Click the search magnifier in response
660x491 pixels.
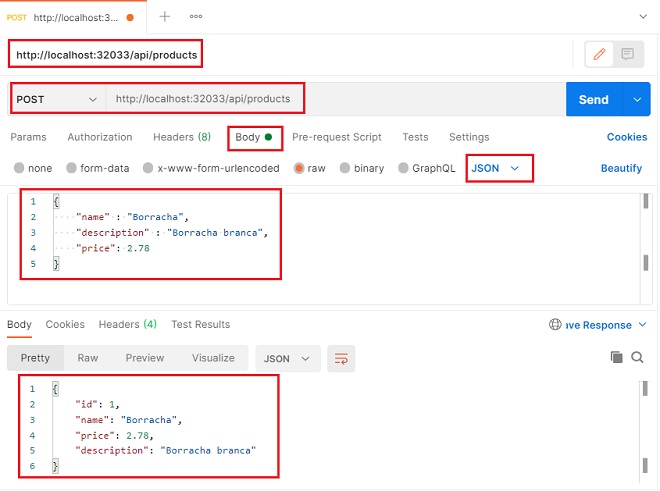click(637, 357)
